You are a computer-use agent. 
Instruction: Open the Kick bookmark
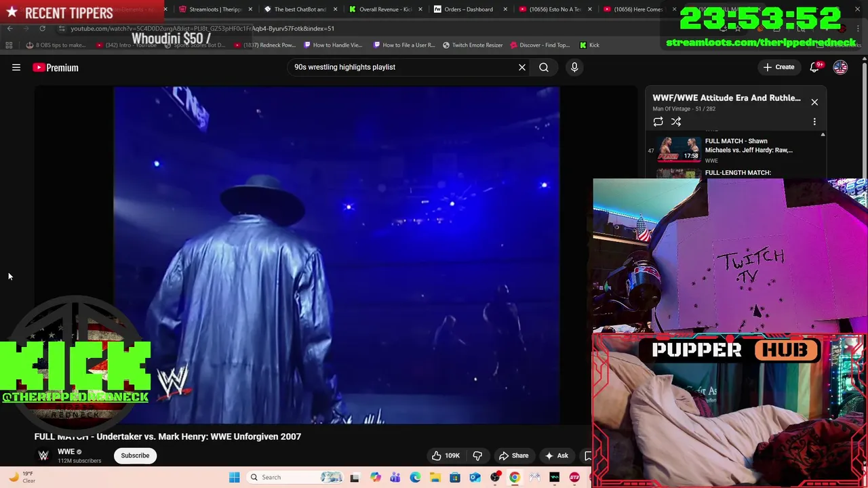(589, 45)
